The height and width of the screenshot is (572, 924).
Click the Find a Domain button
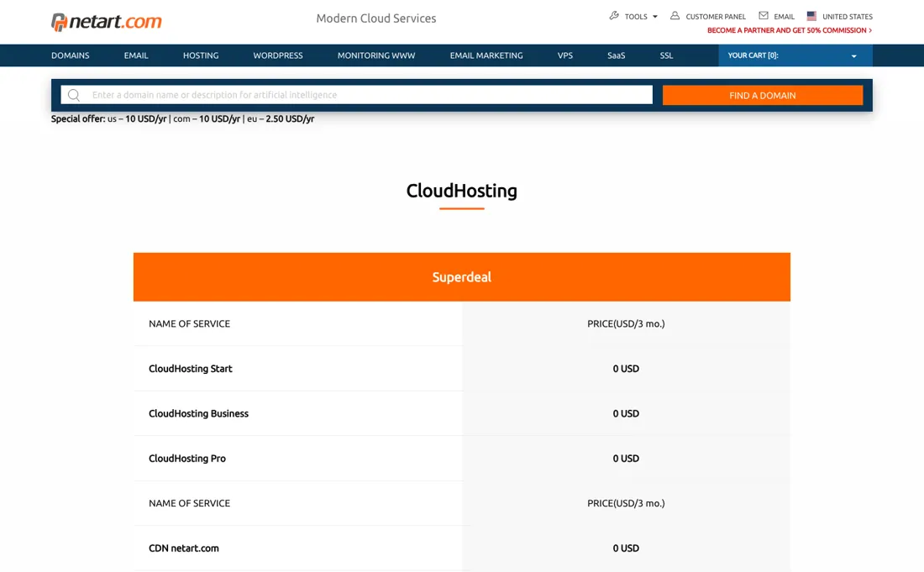pos(763,95)
